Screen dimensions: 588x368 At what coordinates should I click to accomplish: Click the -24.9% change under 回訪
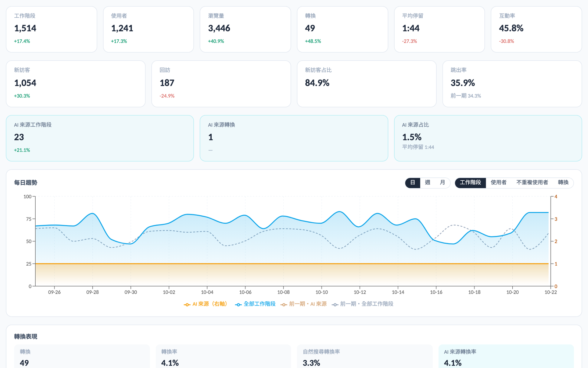(167, 96)
